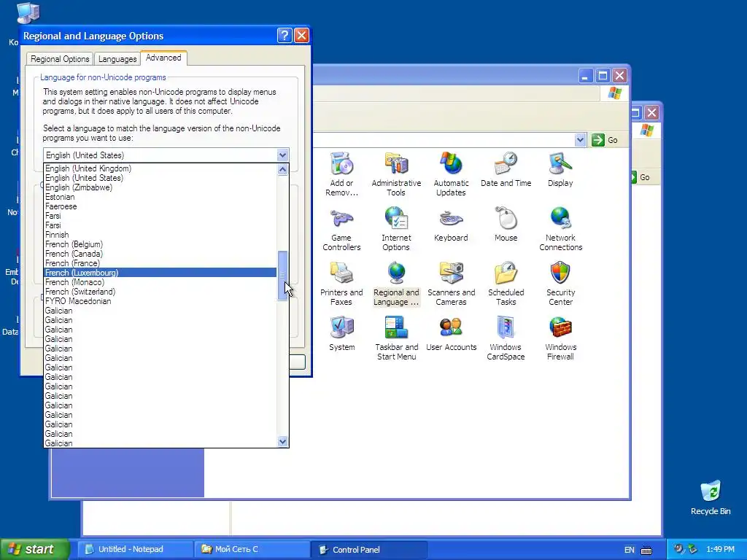This screenshot has height=560, width=747.
Task: Select Regional and Language icon
Action: (x=396, y=284)
